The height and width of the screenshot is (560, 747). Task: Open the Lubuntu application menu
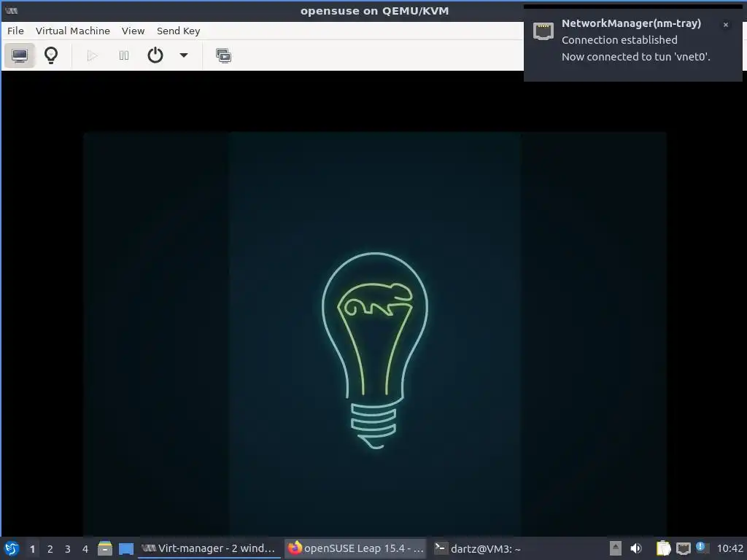12,548
